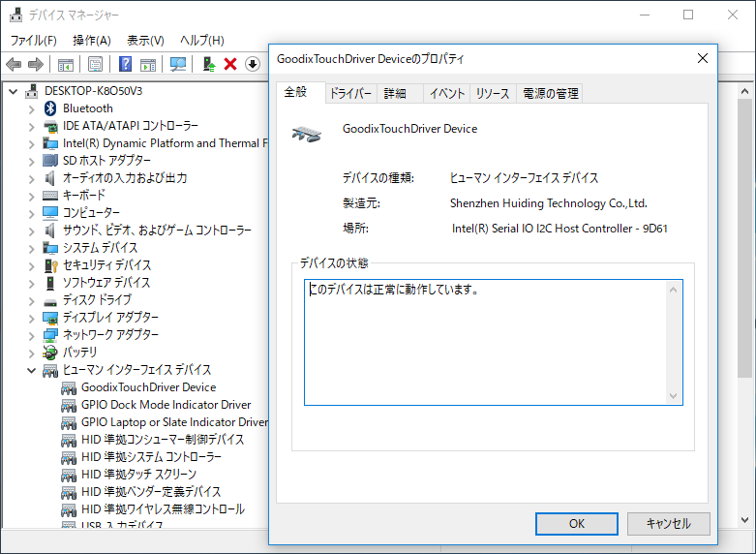Switch to the ドライバー tab
The height and width of the screenshot is (554, 756).
point(350,93)
